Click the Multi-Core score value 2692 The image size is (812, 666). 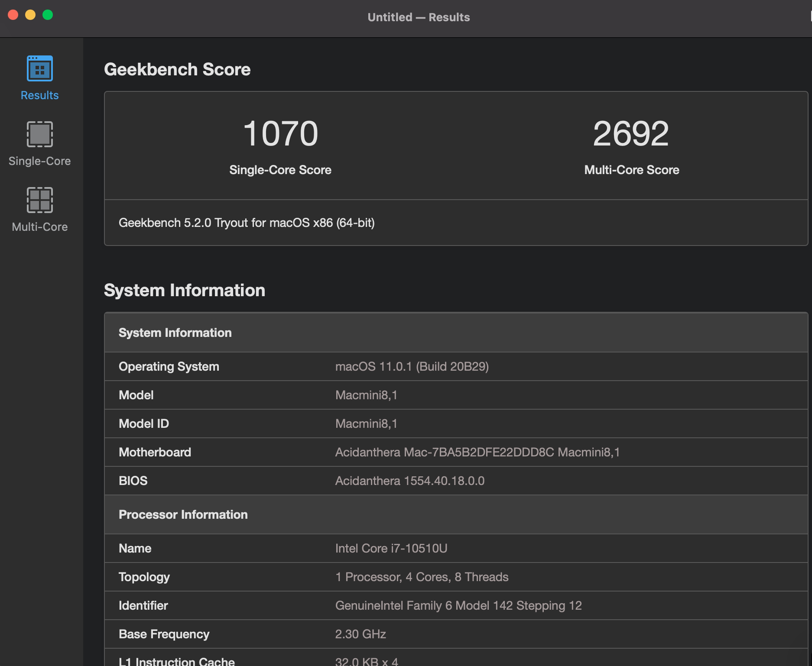click(x=631, y=133)
